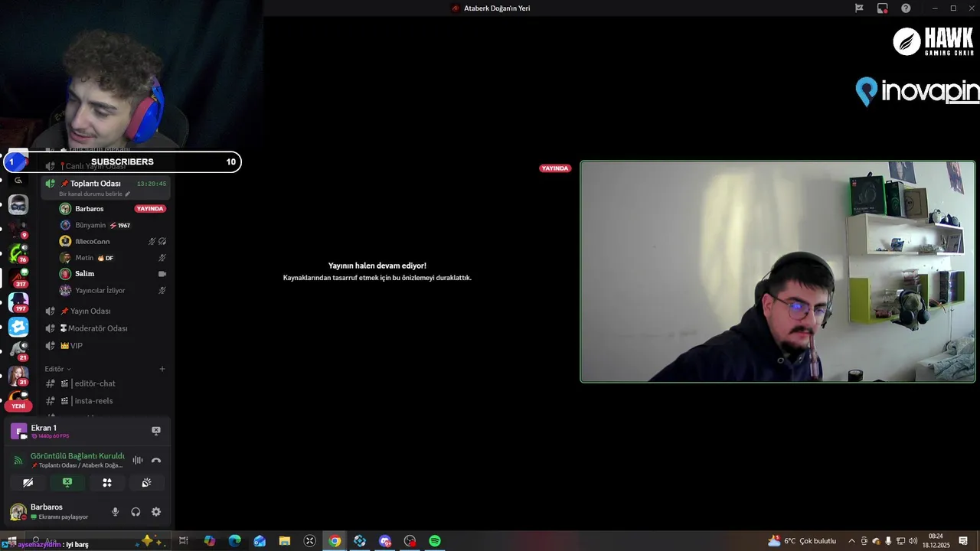Disconnect from the voice call
Screen dimensions: 980x551
pos(156,461)
